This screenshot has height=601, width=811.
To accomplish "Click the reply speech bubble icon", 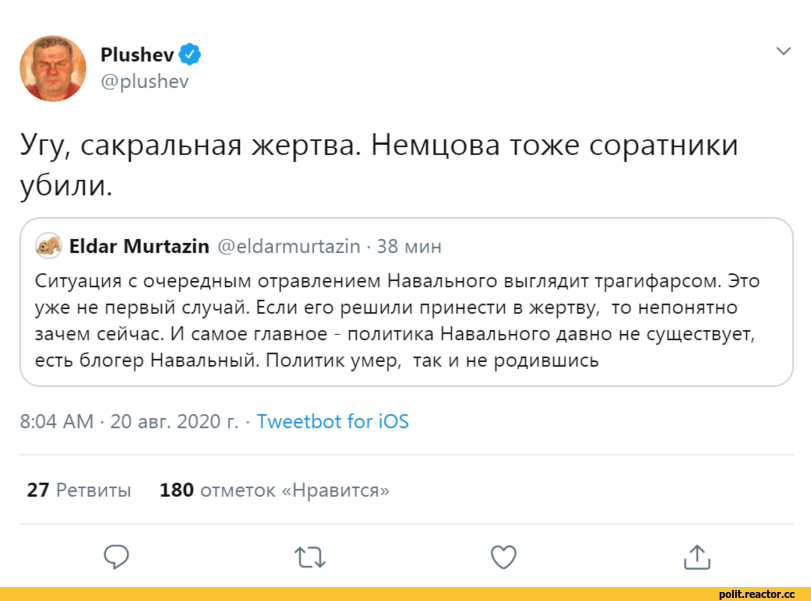I will coord(117,555).
